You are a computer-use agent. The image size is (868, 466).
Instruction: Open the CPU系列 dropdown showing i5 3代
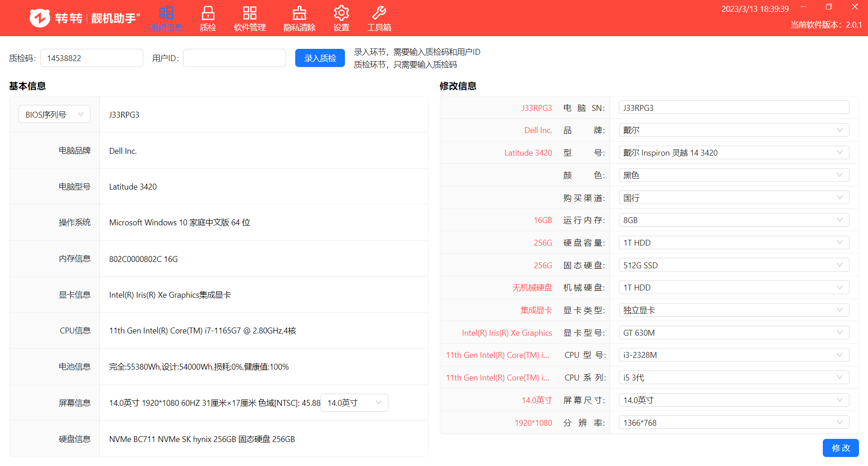tap(734, 378)
